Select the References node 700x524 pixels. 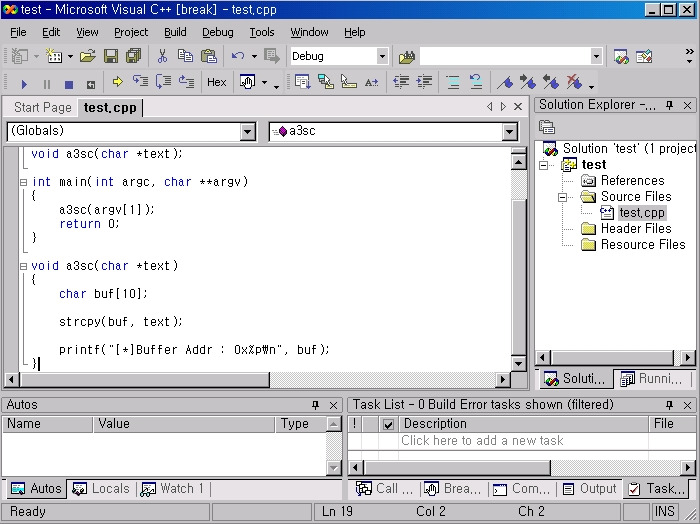point(633,181)
